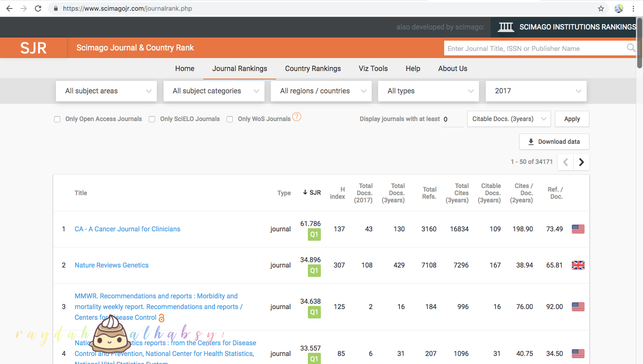Go to the previous results page arrow
The width and height of the screenshot is (643, 364).
tap(565, 162)
